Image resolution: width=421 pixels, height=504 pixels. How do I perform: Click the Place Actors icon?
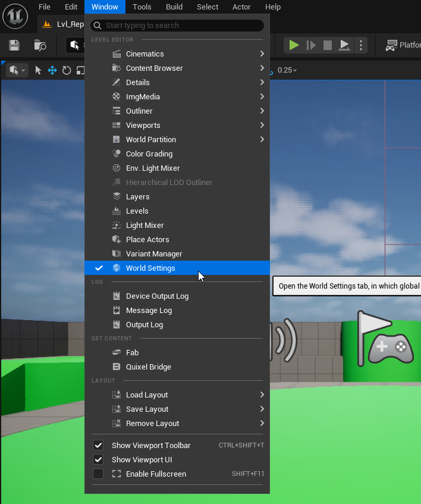116,239
